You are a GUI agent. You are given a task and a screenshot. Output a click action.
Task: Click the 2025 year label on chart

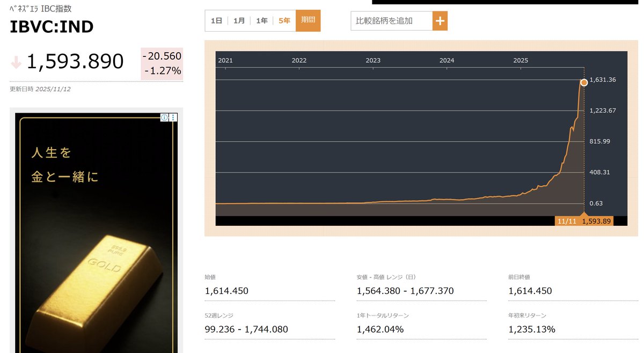click(521, 61)
